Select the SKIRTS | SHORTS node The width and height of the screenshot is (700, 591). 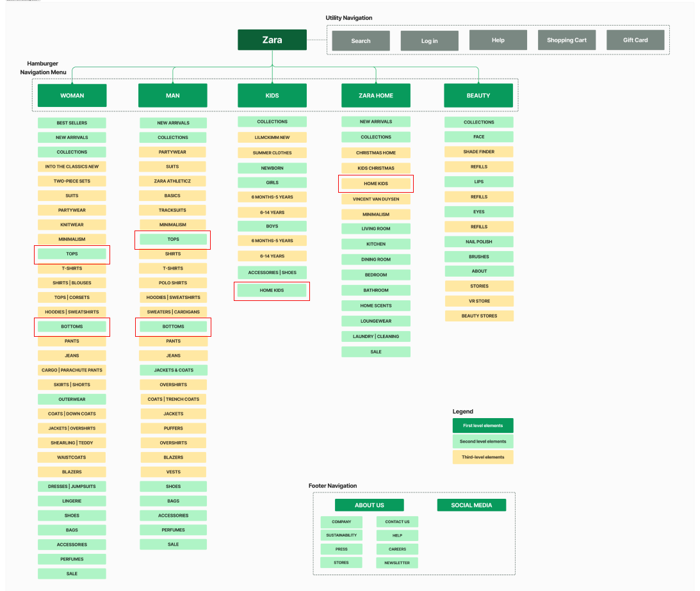tap(72, 385)
